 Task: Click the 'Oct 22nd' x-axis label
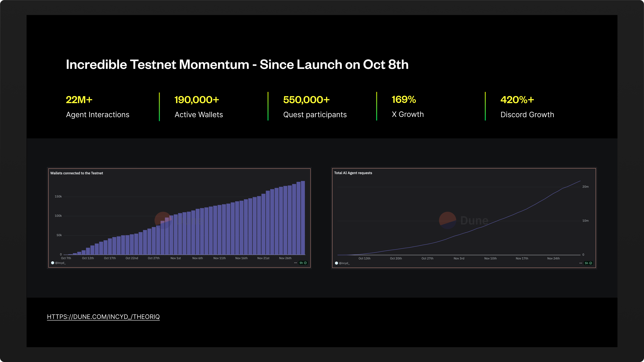point(132,258)
